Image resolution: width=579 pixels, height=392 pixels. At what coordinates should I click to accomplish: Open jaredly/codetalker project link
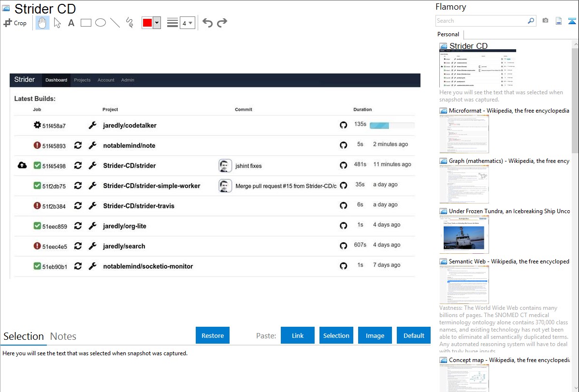click(x=130, y=126)
